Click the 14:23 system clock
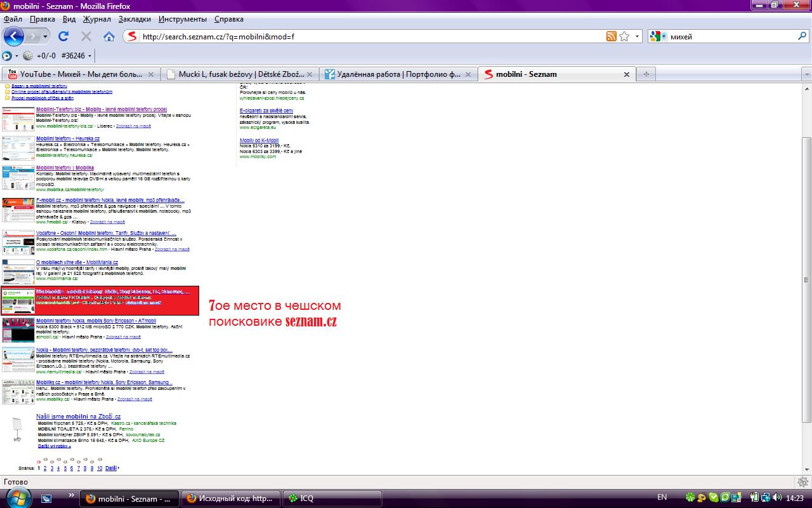812x508 pixels. coord(794,498)
